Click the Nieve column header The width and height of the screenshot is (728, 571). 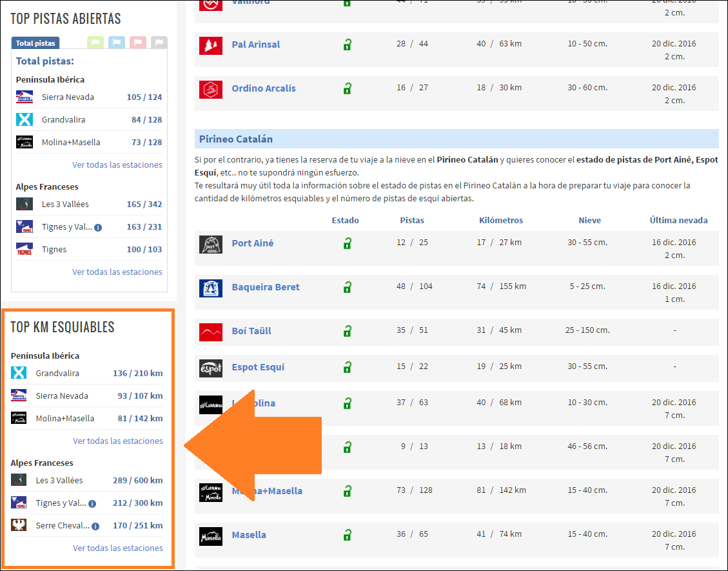tap(589, 220)
